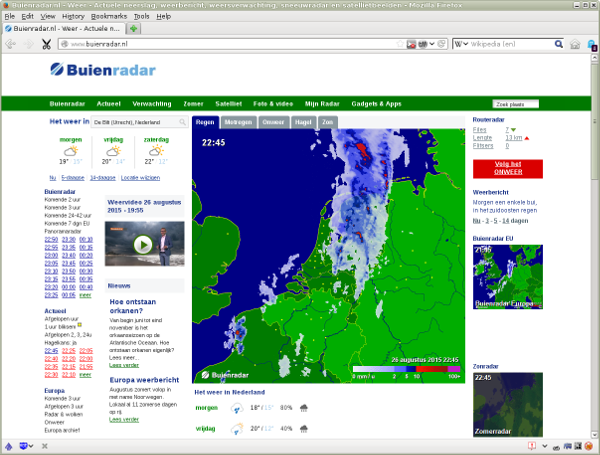Open the Tools menu
This screenshot has height=455, width=600.
(142, 16)
